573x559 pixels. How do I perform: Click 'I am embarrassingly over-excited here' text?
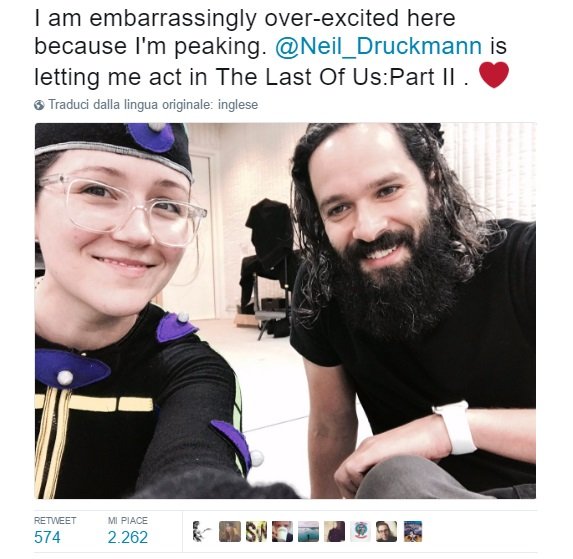tap(245, 18)
